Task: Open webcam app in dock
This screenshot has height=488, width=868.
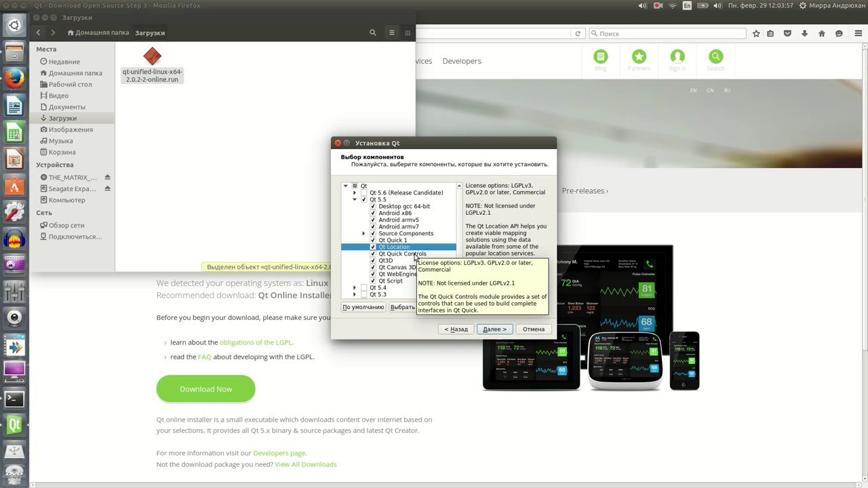Action: tap(14, 318)
